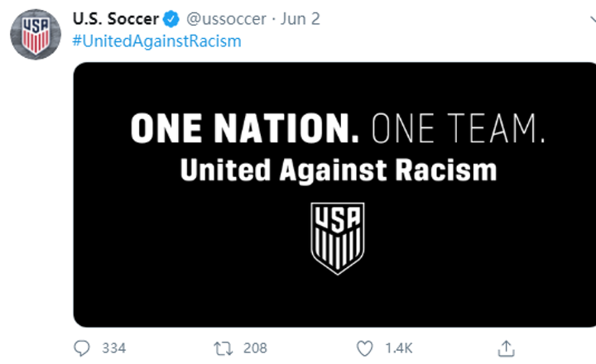Click the 1.4K likes count
Screen dimensions: 596x364
(399, 347)
